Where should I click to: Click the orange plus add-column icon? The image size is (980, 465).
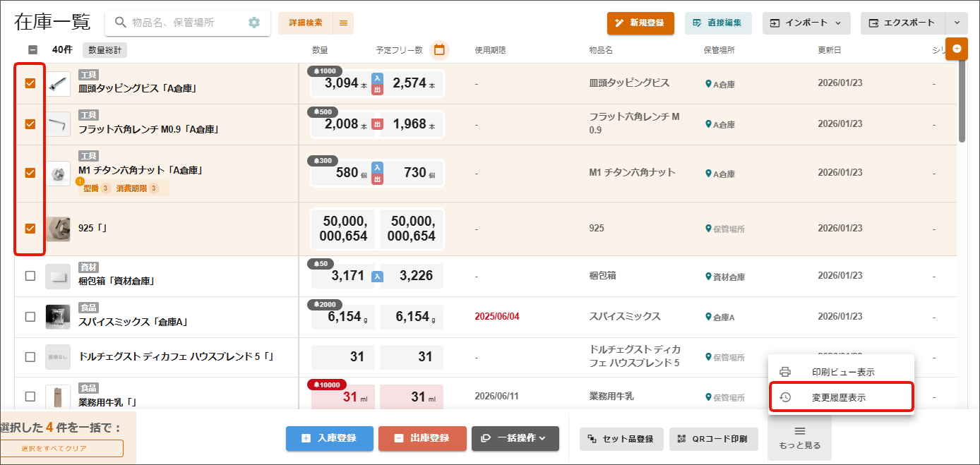[957, 49]
